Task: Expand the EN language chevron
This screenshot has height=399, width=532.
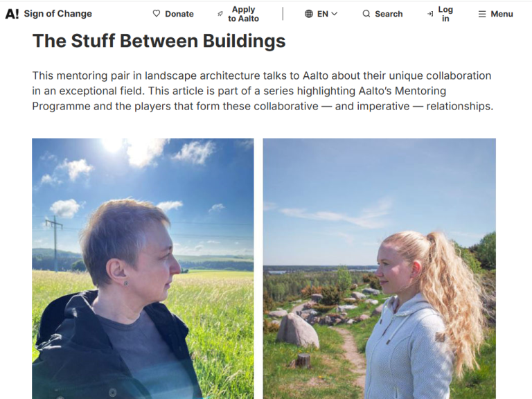Action: [335, 14]
